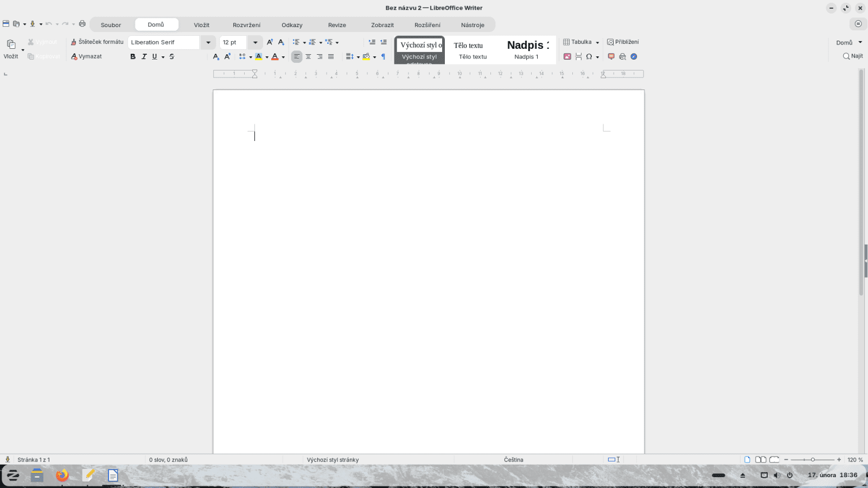Click the Undo arrow icon

pos(48,24)
